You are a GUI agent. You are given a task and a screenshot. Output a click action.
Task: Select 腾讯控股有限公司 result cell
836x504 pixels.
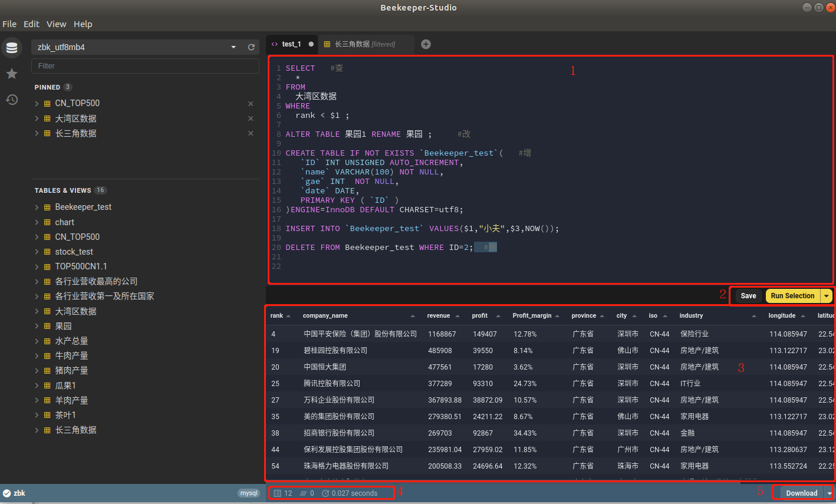(332, 383)
